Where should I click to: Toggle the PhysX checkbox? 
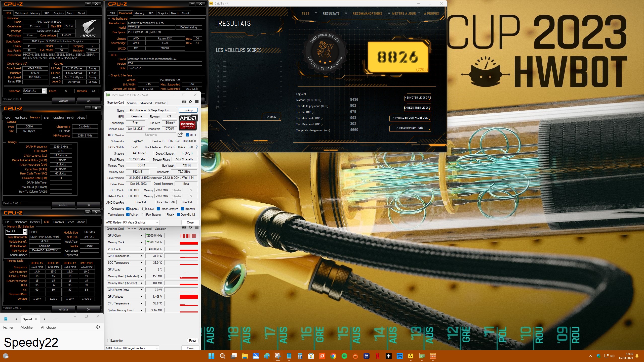tap(165, 215)
